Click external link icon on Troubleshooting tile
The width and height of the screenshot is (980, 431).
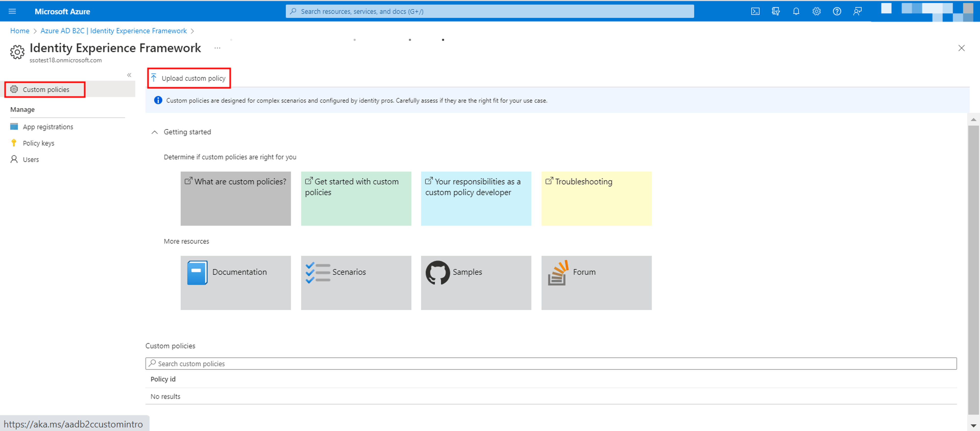tap(549, 181)
